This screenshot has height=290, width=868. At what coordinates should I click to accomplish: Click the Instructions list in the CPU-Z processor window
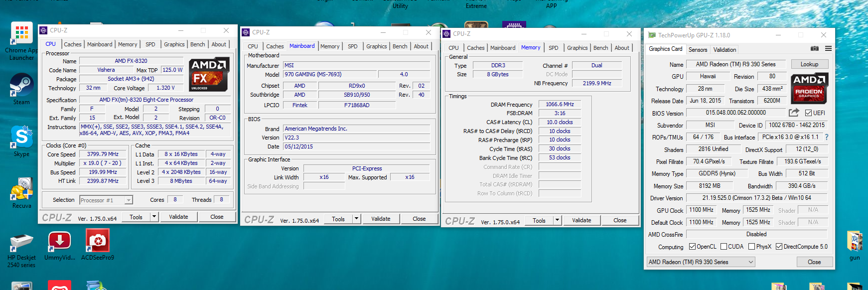point(155,130)
